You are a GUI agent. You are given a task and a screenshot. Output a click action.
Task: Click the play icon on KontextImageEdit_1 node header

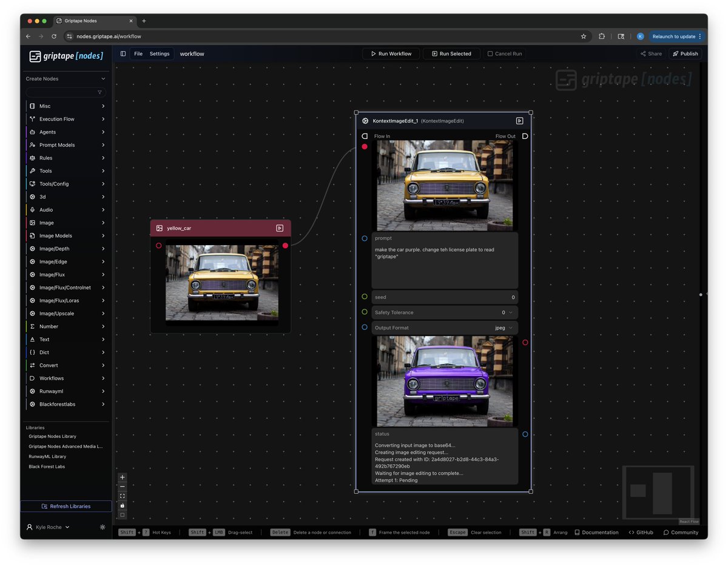click(x=519, y=121)
